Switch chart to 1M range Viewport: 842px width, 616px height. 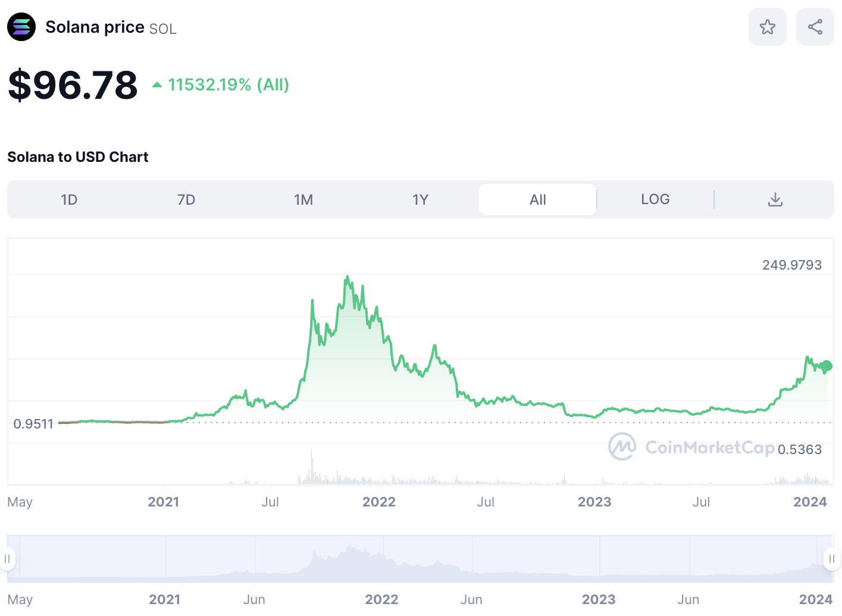coord(303,199)
